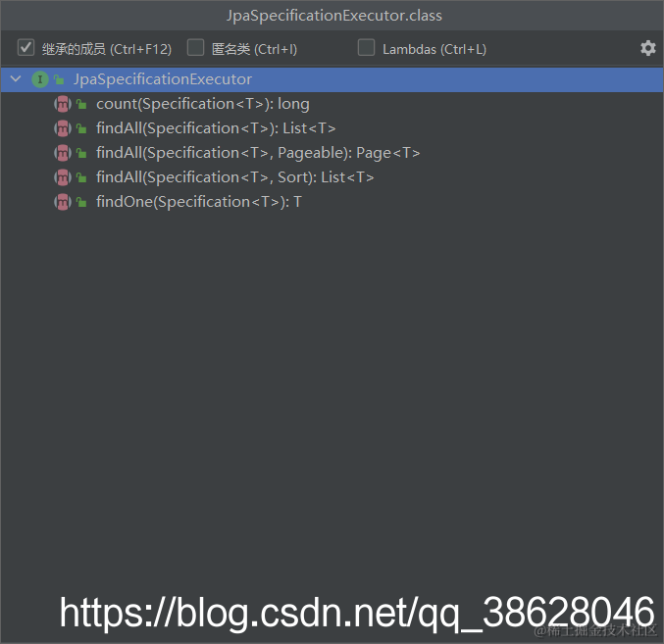The image size is (664, 644).
Task: Enable the Lambdas (Ctrl+L) checkbox
Action: [x=366, y=47]
